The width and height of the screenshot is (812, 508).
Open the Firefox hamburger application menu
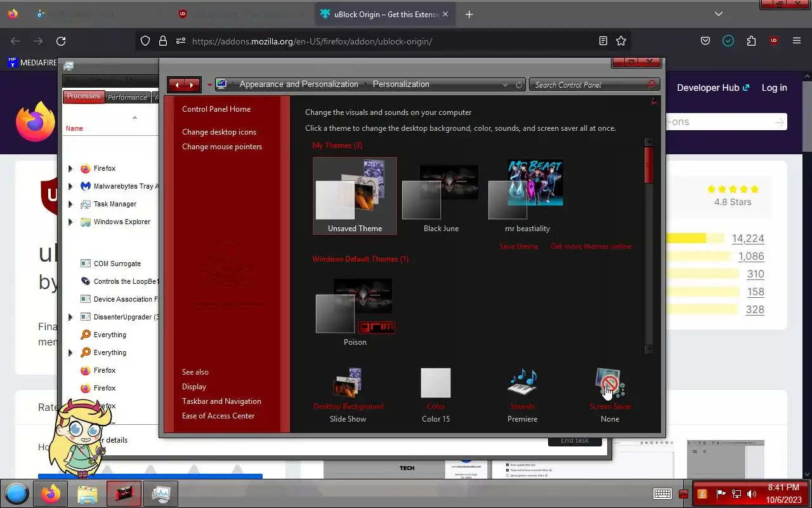pyautogui.click(x=797, y=41)
